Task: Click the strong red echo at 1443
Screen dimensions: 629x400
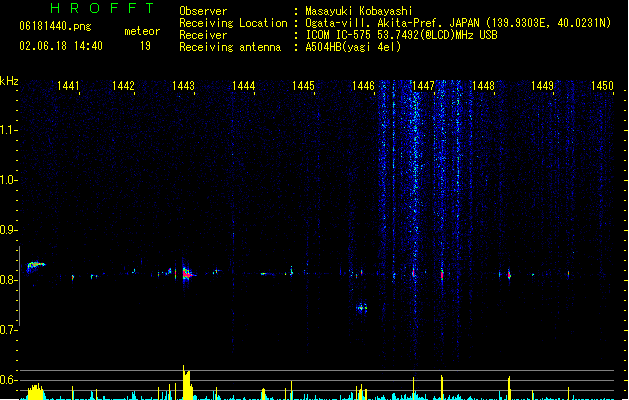Action: point(187,274)
